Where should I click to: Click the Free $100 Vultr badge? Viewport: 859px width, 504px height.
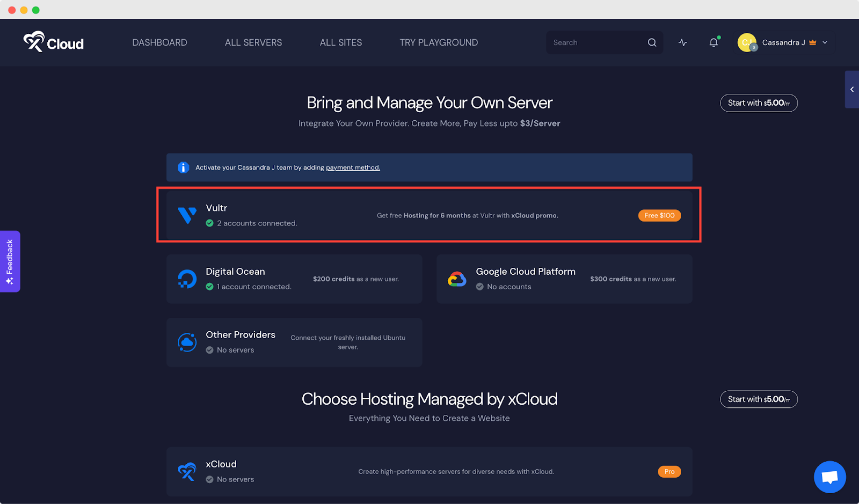tap(659, 215)
